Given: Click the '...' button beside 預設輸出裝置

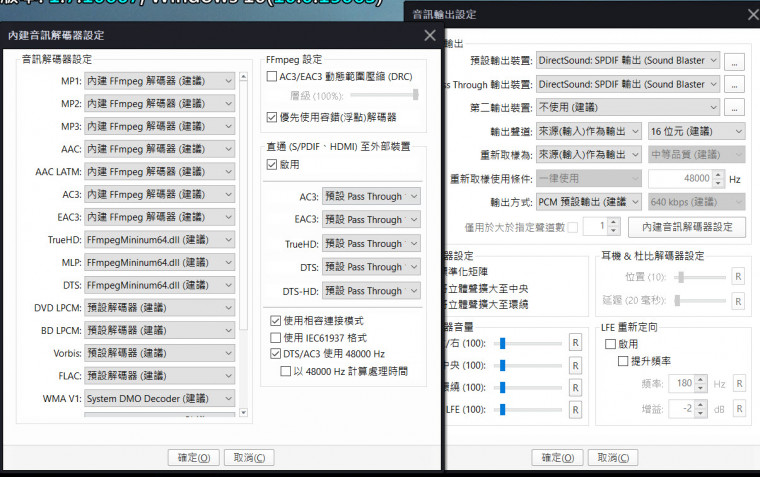Looking at the screenshot, I should pos(735,60).
